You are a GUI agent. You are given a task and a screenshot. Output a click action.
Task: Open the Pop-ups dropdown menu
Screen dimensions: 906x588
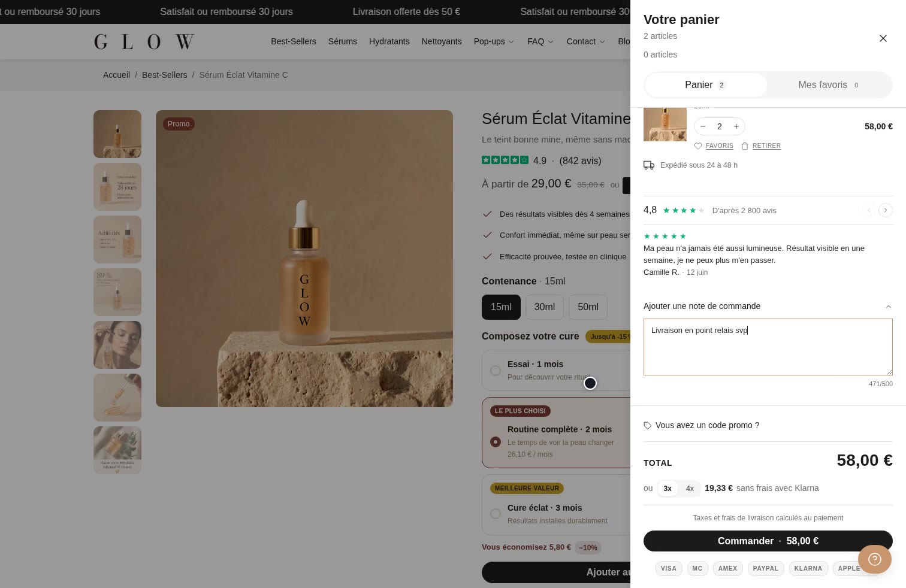coord(494,41)
